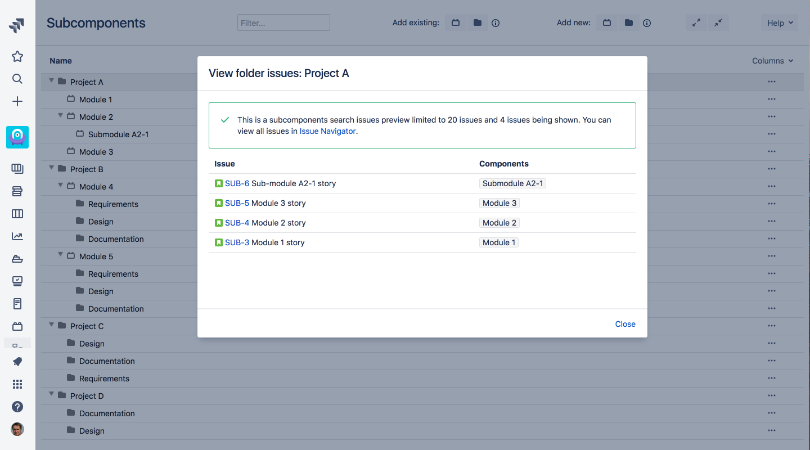Image resolution: width=810 pixels, height=450 pixels.
Task: Collapse the Project B tree node
Action: point(51,169)
